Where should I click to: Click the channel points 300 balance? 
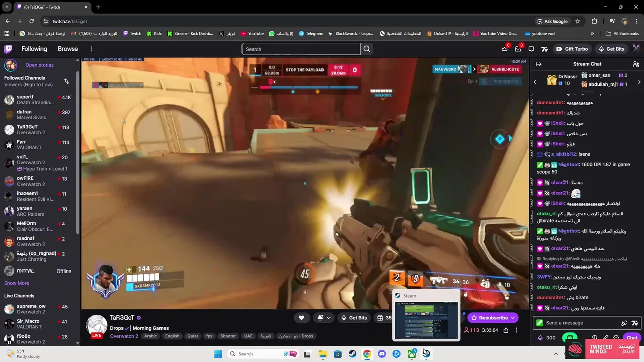pyautogui.click(x=547, y=338)
